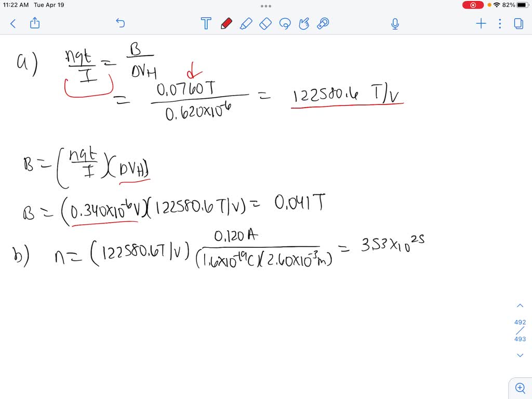Select the red Pen tool
532x399 pixels.
point(227,23)
